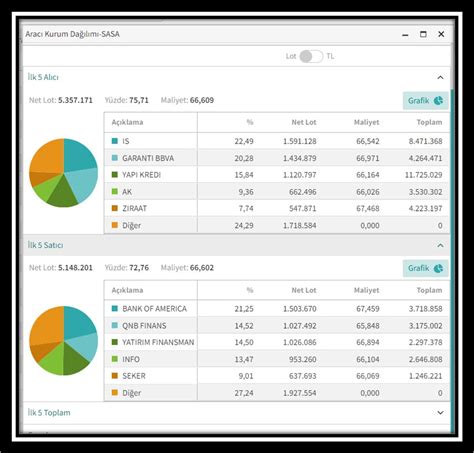Click GARANTI BBVA light blue swatch
Image resolution: width=474 pixels, height=453 pixels.
click(x=115, y=158)
